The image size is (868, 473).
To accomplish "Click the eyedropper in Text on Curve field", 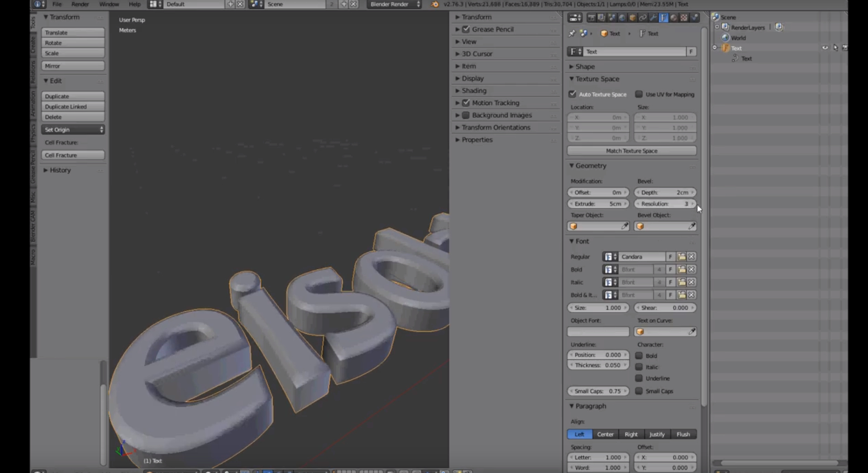I will 692,332.
